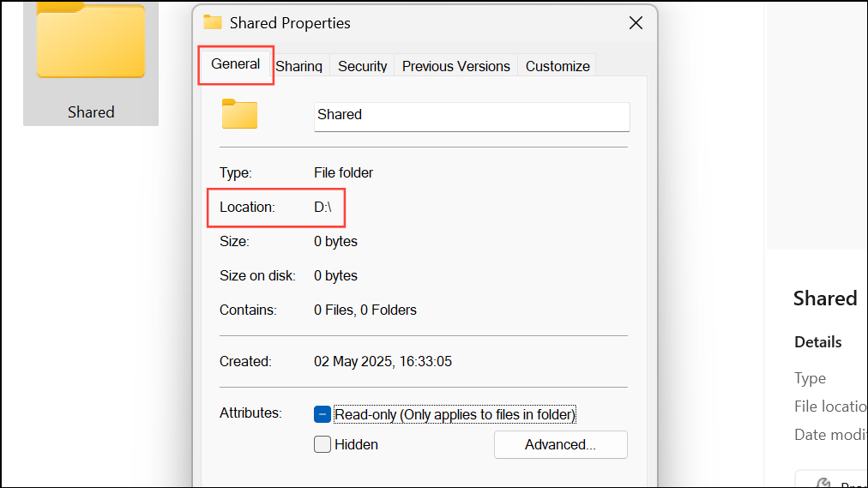Click the Created date and time value
868x488 pixels.
(x=383, y=361)
